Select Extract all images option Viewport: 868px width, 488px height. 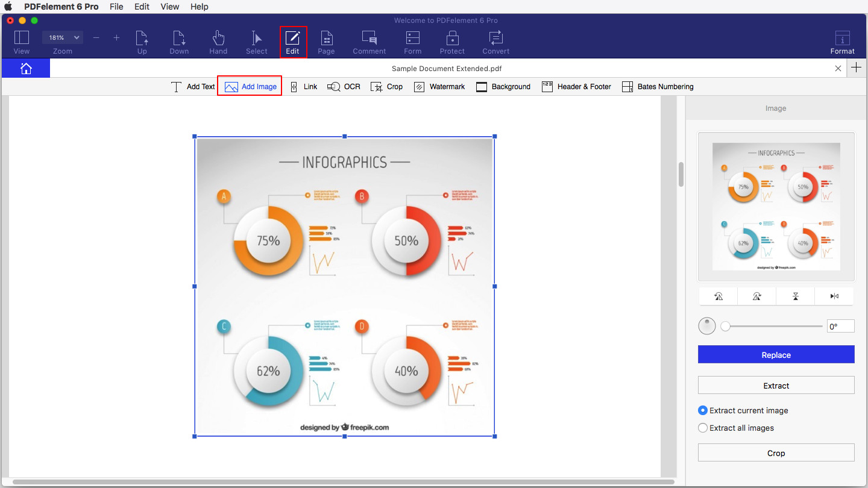[703, 428]
